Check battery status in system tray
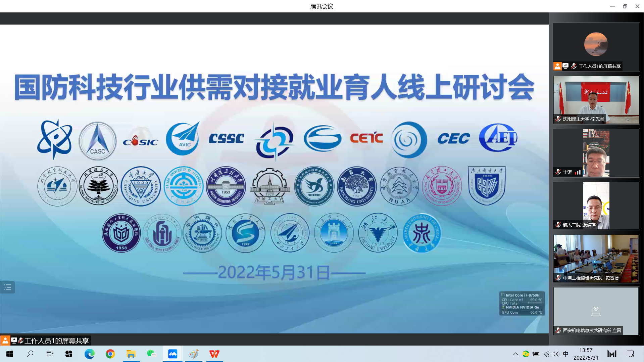This screenshot has width=644, height=362. 536,354
